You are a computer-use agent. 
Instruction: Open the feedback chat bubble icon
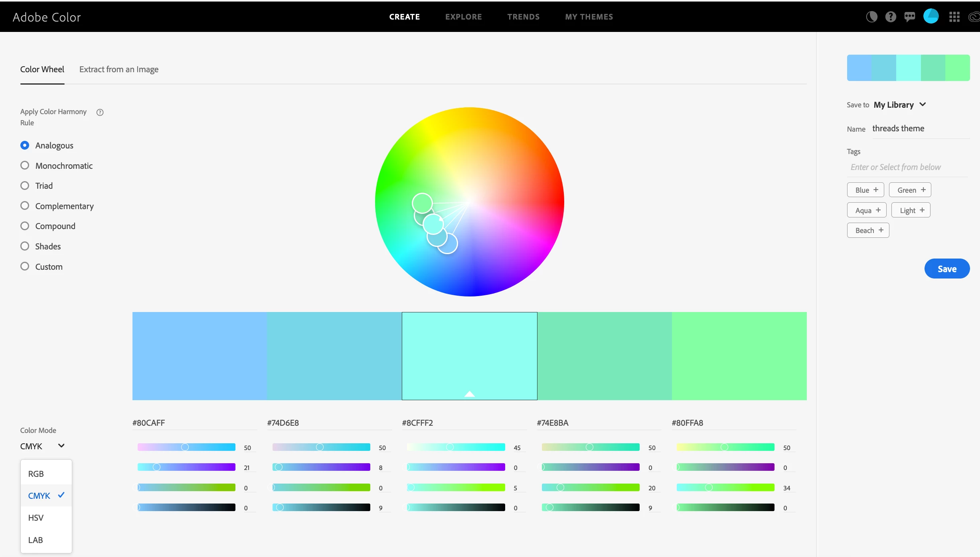click(x=910, y=17)
